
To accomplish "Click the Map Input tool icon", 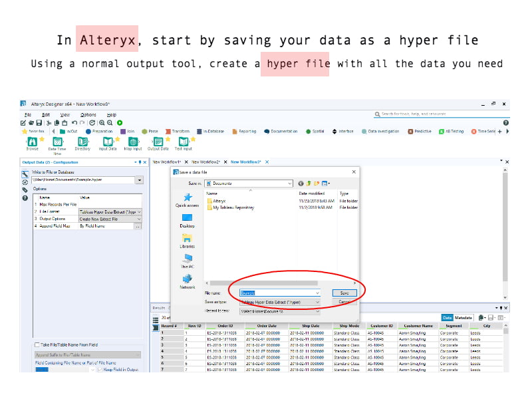I will (x=132, y=142).
